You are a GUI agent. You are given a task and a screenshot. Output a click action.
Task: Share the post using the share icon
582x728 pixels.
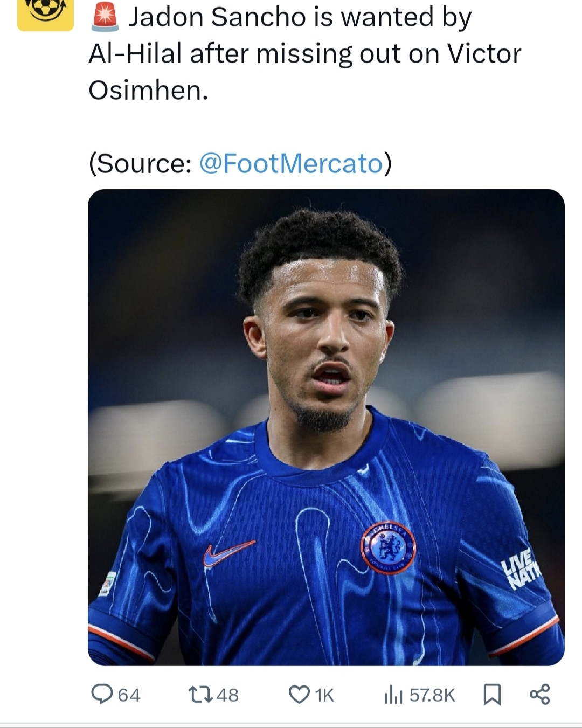[539, 694]
